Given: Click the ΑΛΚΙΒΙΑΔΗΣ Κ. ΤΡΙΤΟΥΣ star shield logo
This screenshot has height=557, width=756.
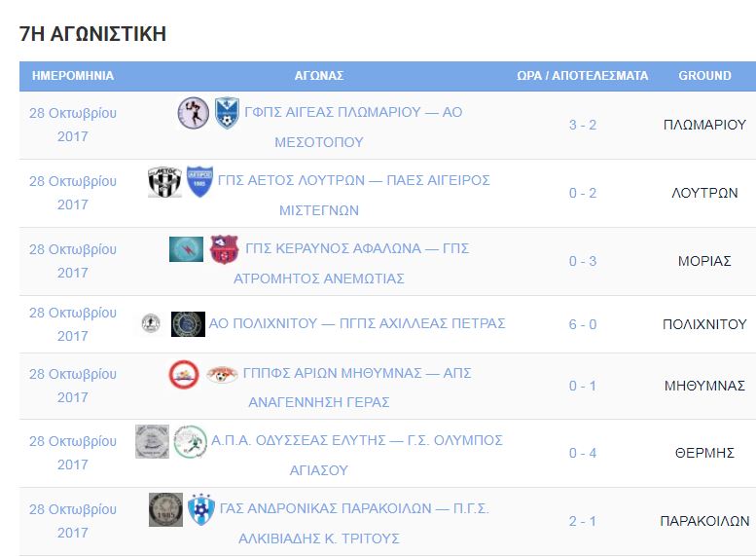Looking at the screenshot, I should [x=201, y=509].
